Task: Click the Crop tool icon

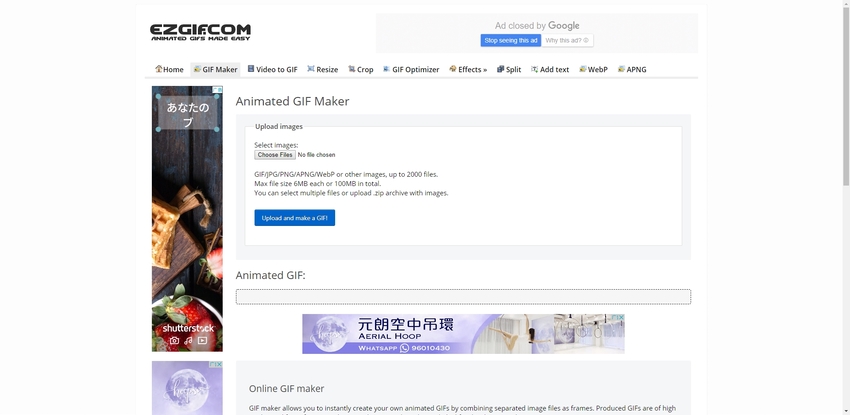Action: [350, 69]
